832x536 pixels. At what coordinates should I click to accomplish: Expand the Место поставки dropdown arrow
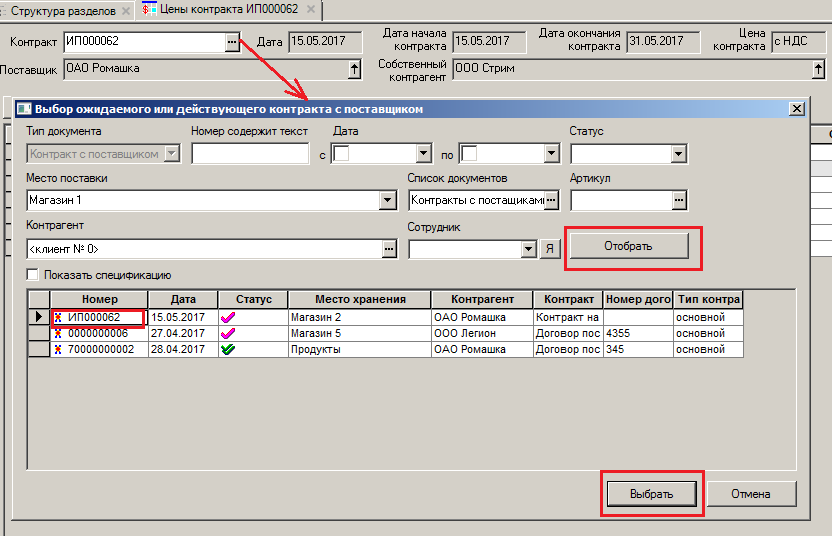[x=387, y=201]
